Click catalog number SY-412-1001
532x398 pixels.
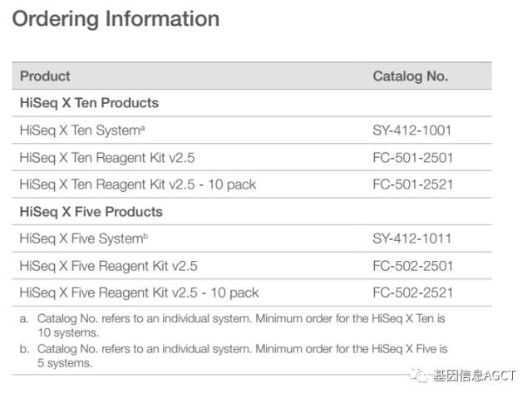pyautogui.click(x=411, y=130)
